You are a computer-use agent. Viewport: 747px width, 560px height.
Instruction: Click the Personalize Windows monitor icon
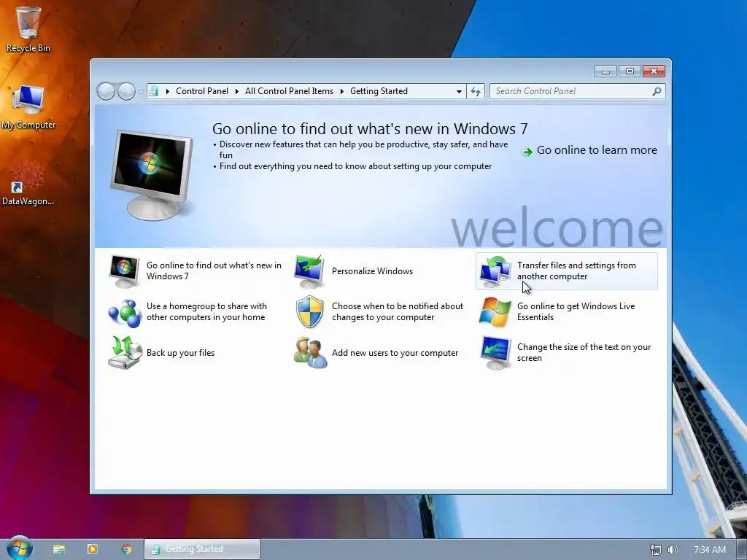[x=309, y=271]
